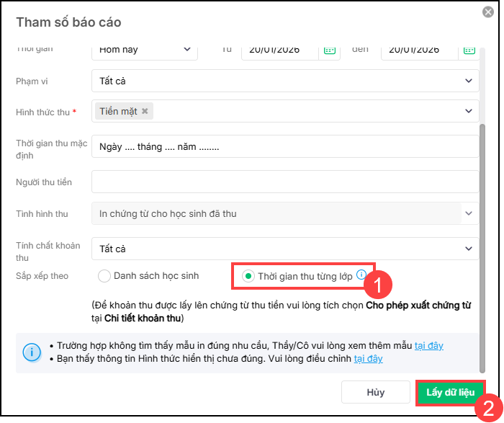Click the Lấy dữ liệu button
This screenshot has width=504, height=423.
coord(450,393)
